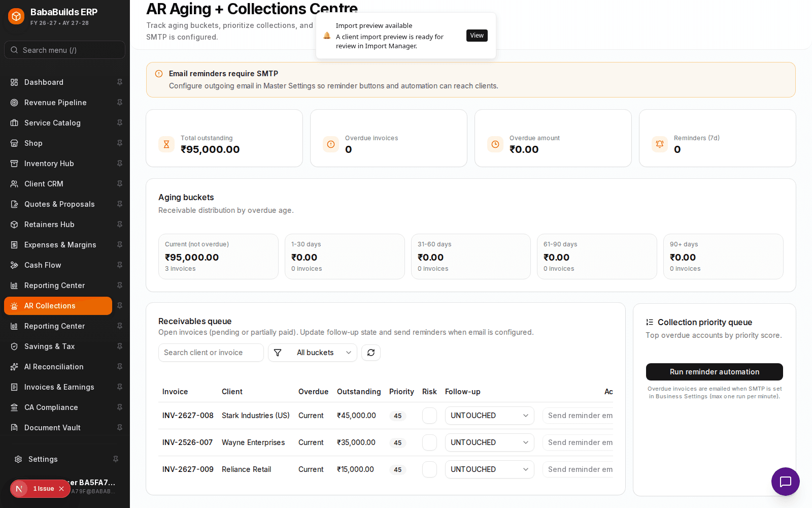Viewport: 812px width, 508px height.
Task: View the import preview
Action: point(477,36)
